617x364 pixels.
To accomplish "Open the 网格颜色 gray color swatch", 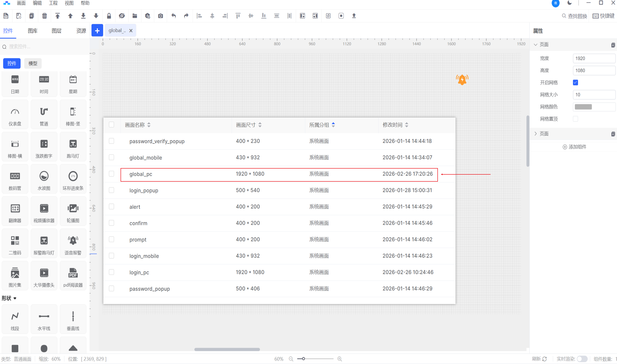I will (583, 107).
